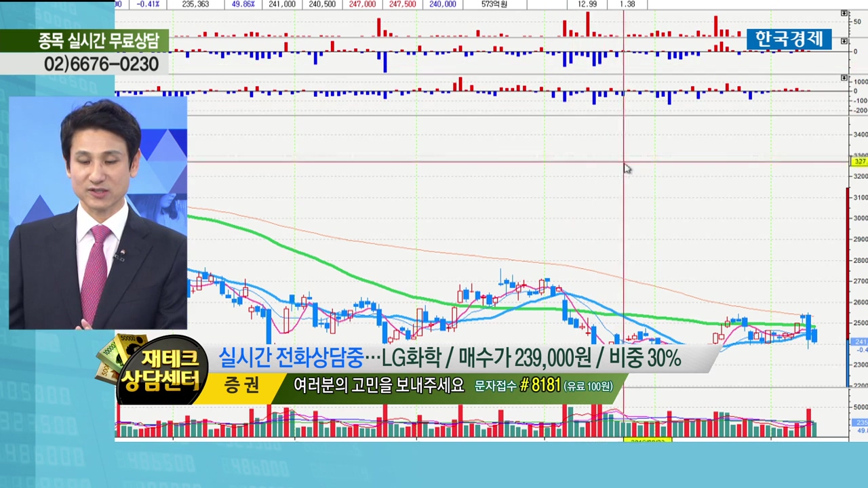The image size is (868, 488).
Task: Click the second indicator panel collapse arrow icon
Action: point(844,41)
